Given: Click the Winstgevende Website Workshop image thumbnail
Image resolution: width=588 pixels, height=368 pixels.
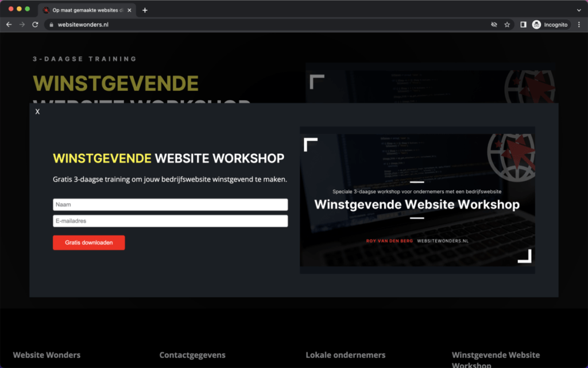Looking at the screenshot, I should [x=417, y=199].
